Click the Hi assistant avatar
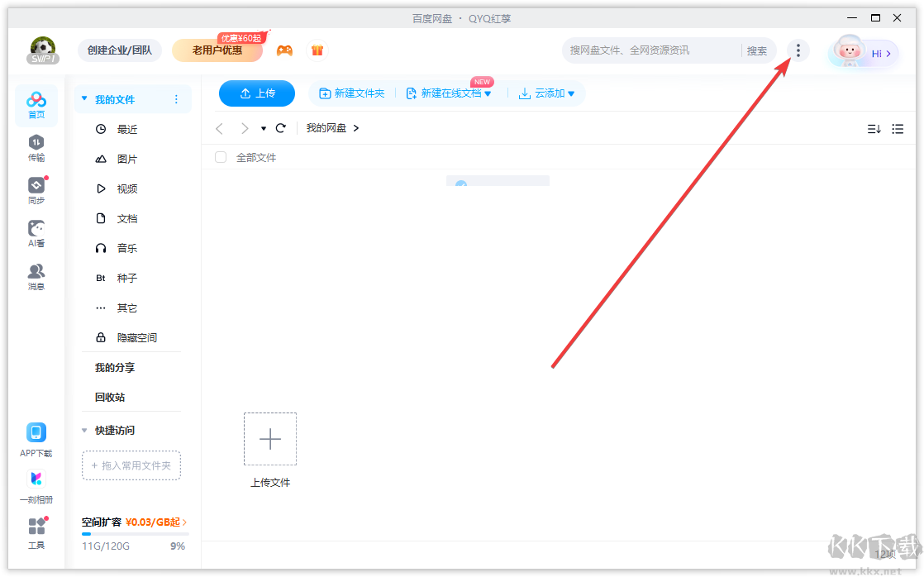The width and height of the screenshot is (924, 577). click(x=862, y=52)
